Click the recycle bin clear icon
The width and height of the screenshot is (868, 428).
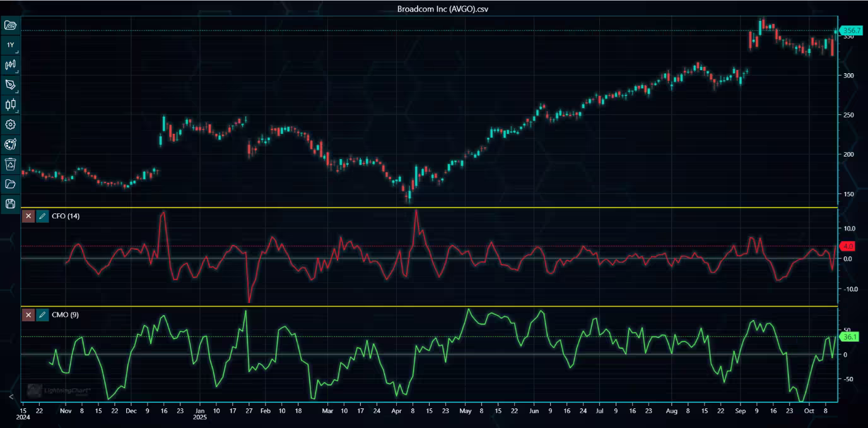click(x=10, y=164)
